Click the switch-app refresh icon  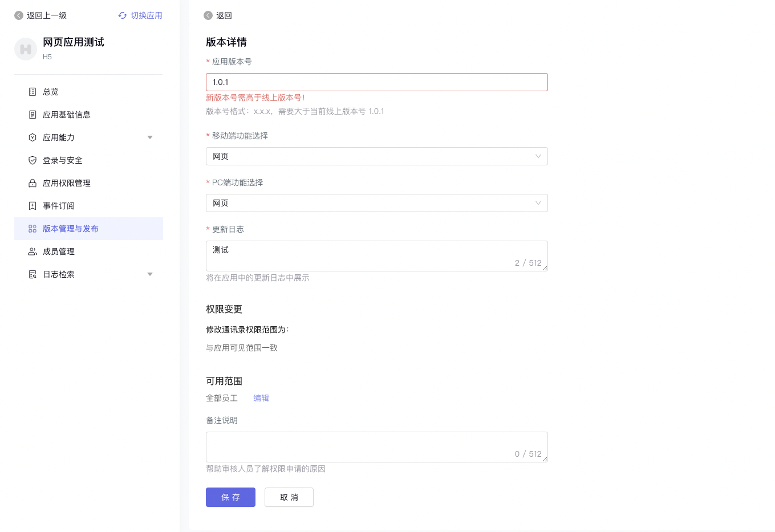pyautogui.click(x=123, y=15)
